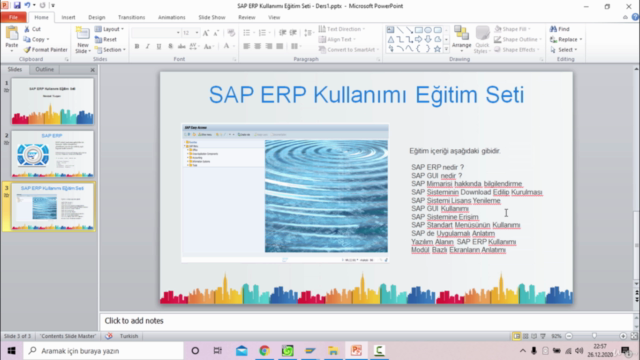
Task: Open the File tab
Action: pos(13,18)
